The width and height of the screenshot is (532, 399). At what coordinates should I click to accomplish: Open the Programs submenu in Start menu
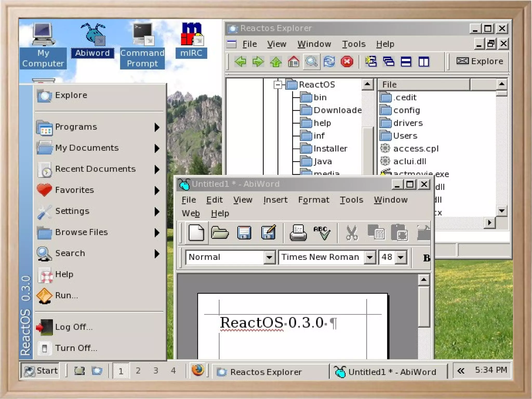76,127
